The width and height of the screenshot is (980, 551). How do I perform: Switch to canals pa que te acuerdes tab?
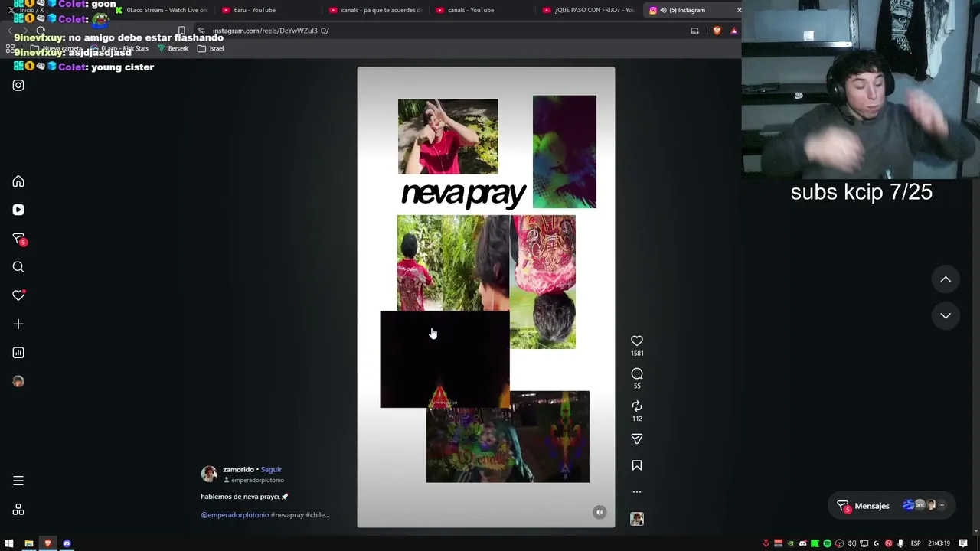pos(375,10)
